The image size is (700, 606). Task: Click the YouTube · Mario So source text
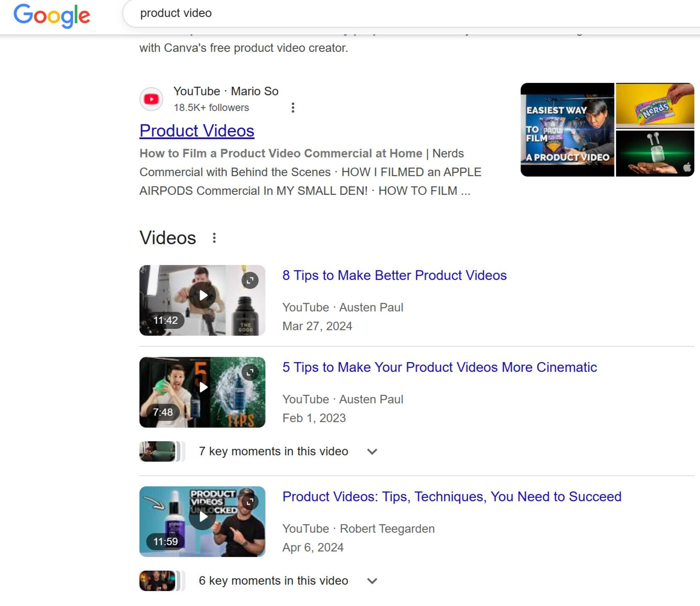(x=226, y=91)
